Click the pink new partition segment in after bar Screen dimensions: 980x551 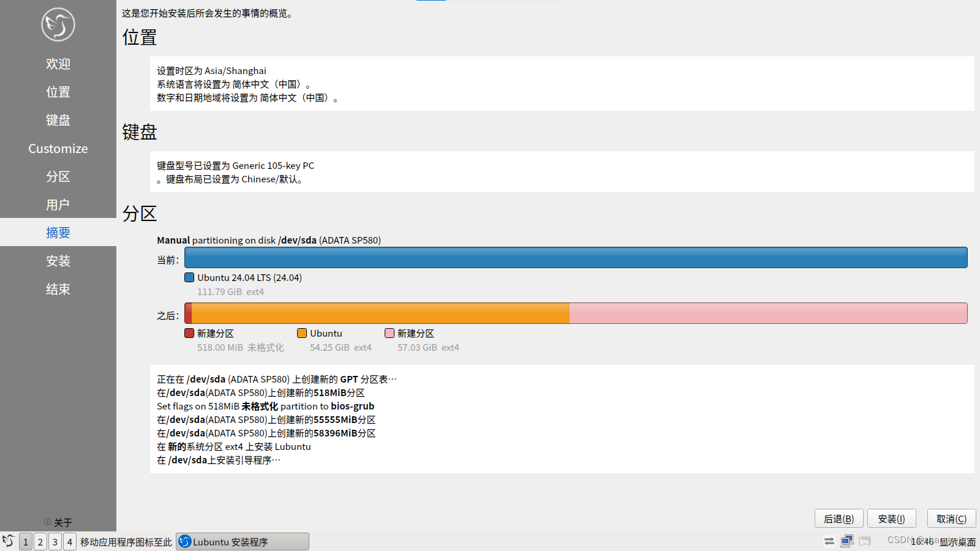point(769,313)
